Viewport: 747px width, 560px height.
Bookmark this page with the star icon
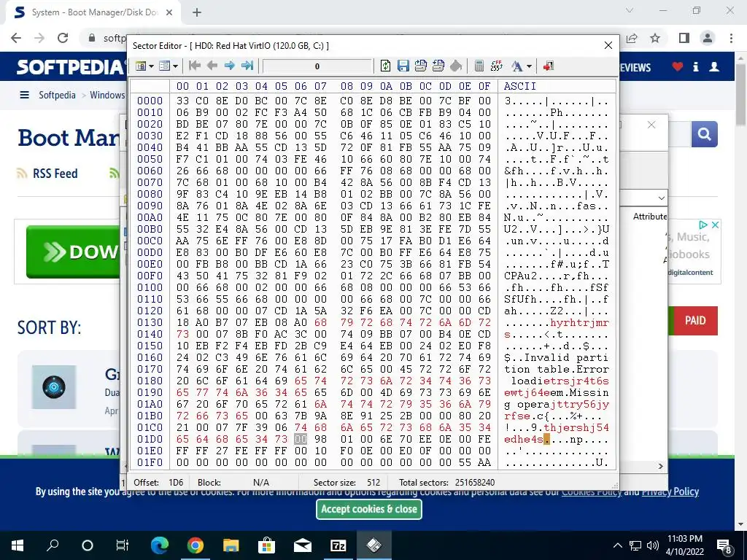(655, 38)
